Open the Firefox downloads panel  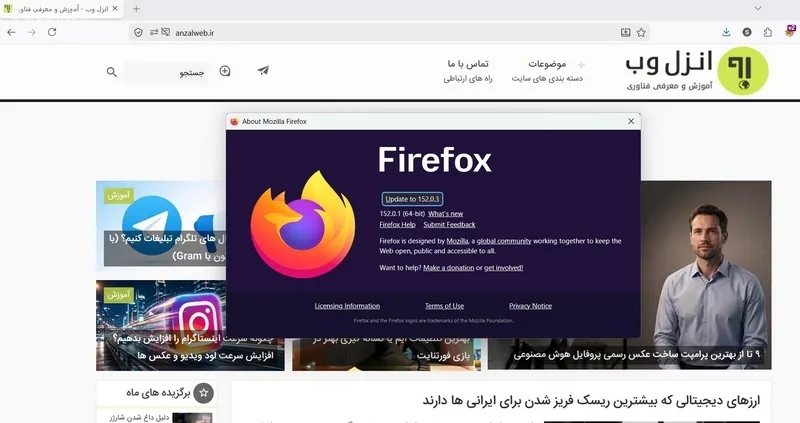(x=726, y=32)
